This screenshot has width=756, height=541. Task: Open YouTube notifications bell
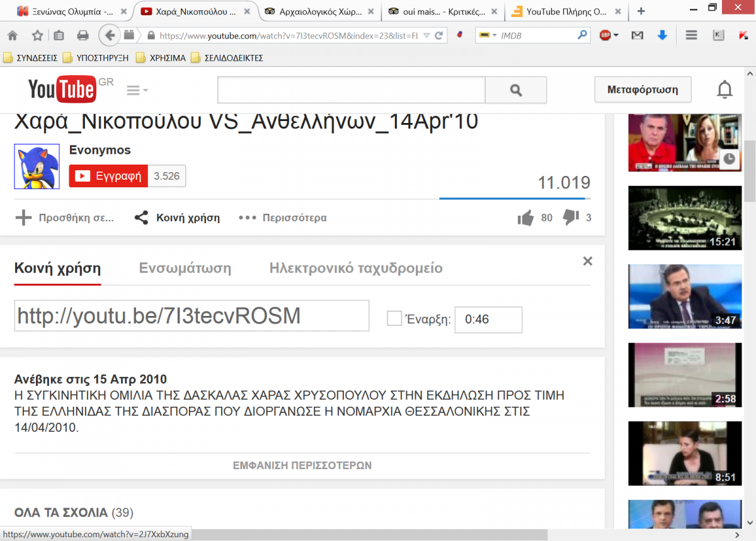(725, 90)
